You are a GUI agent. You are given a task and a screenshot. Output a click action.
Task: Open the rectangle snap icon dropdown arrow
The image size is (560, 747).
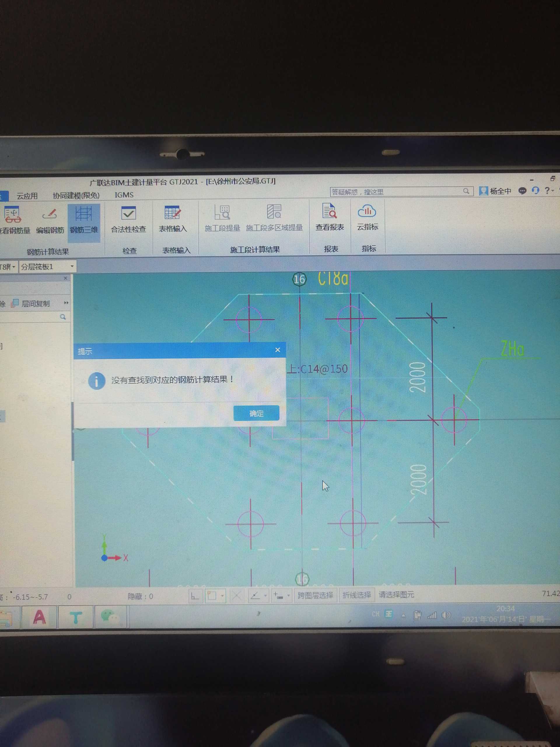click(x=222, y=596)
